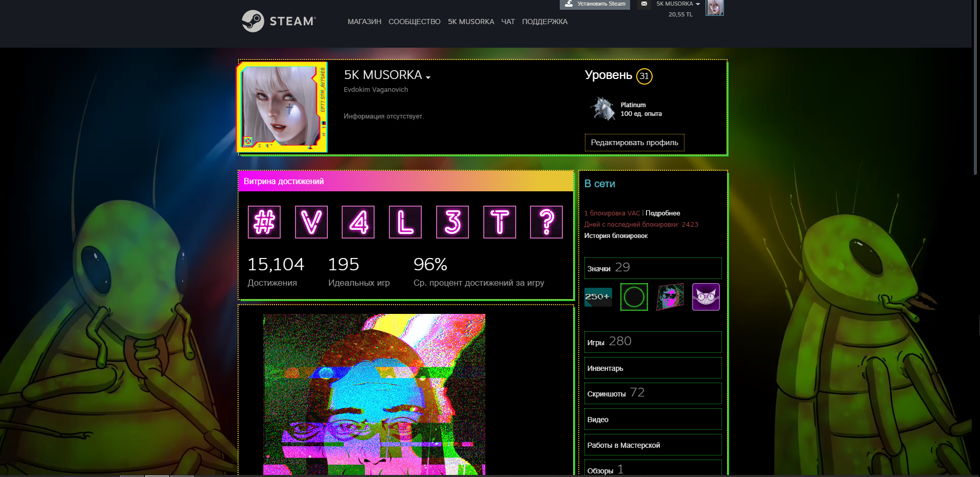Click the 'В сети' online status text

(599, 184)
